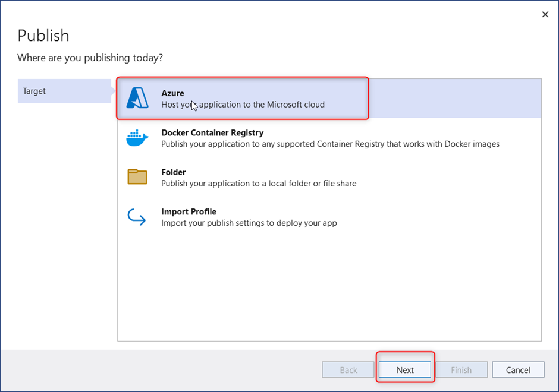The image size is (559, 392).
Task: Click the Next button
Action: coord(405,370)
